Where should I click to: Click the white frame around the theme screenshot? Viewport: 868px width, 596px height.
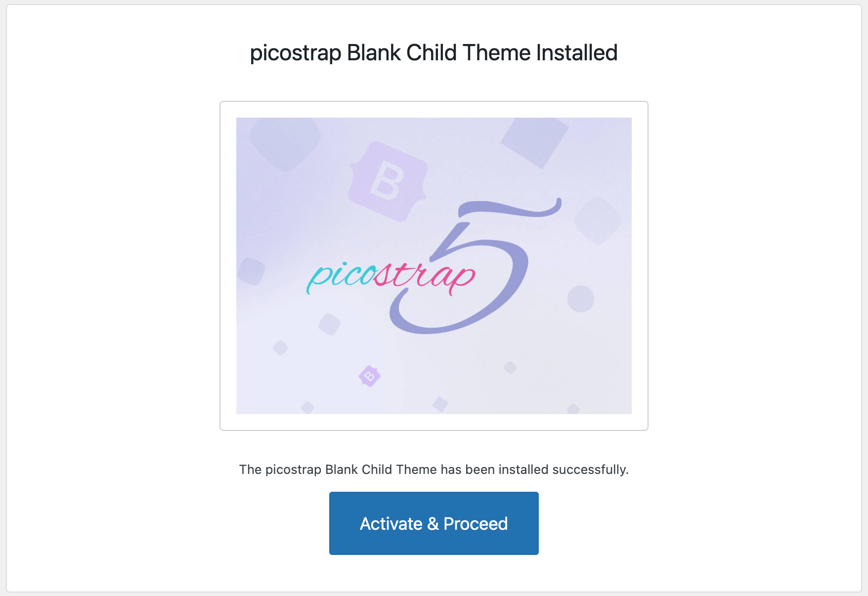point(228,266)
